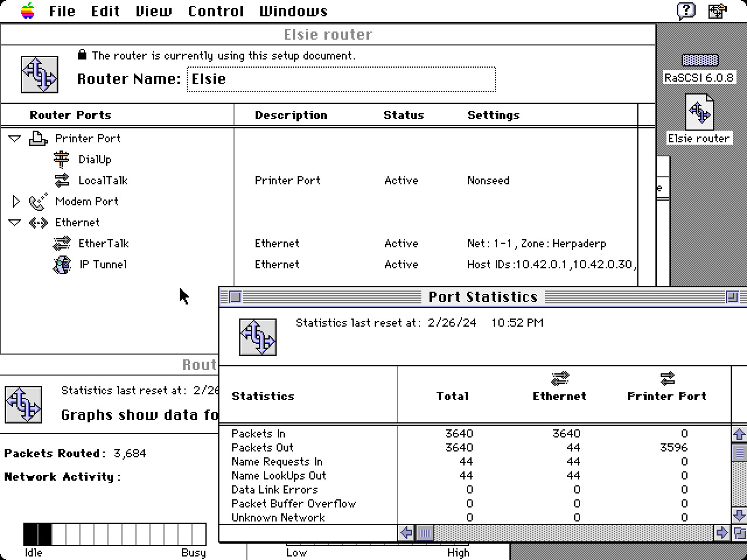Select the Modem Port phone icon
Image resolution: width=747 pixels, height=560 pixels.
coord(38,201)
